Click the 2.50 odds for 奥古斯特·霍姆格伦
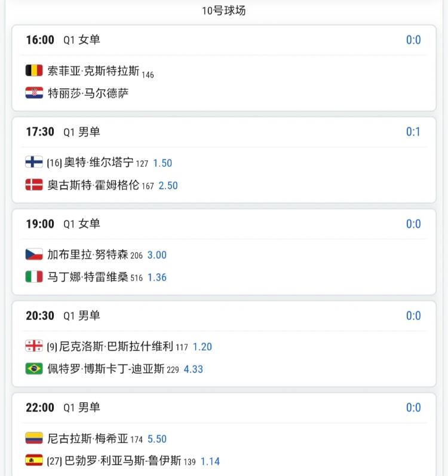Viewport: 448px width, 476px height. [x=168, y=186]
